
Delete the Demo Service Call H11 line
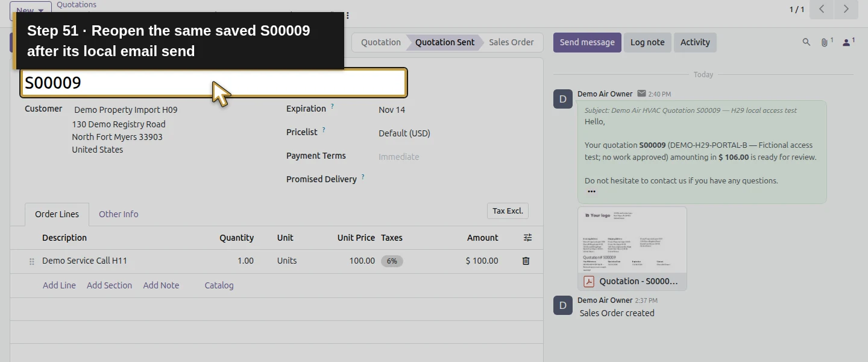pos(526,261)
